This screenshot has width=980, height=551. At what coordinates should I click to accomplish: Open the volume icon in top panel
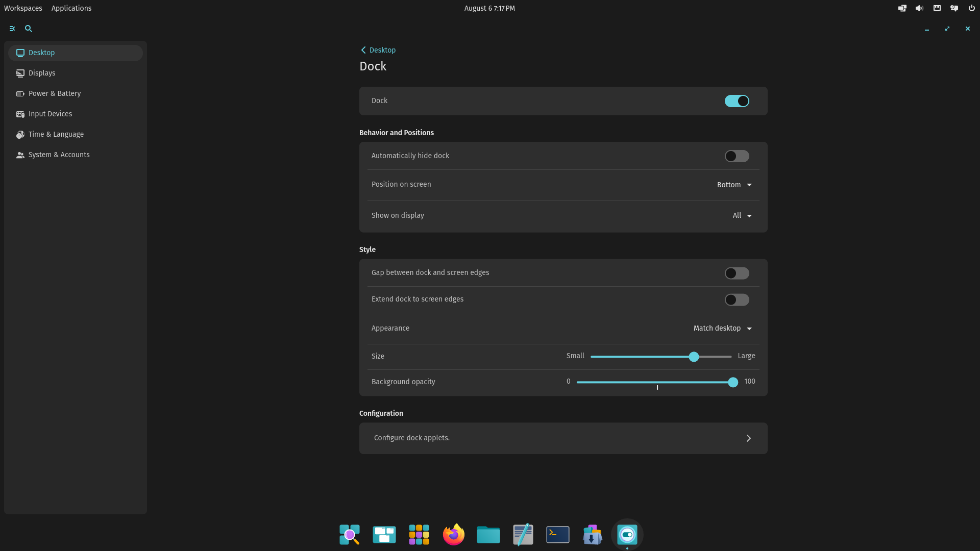[920, 8]
